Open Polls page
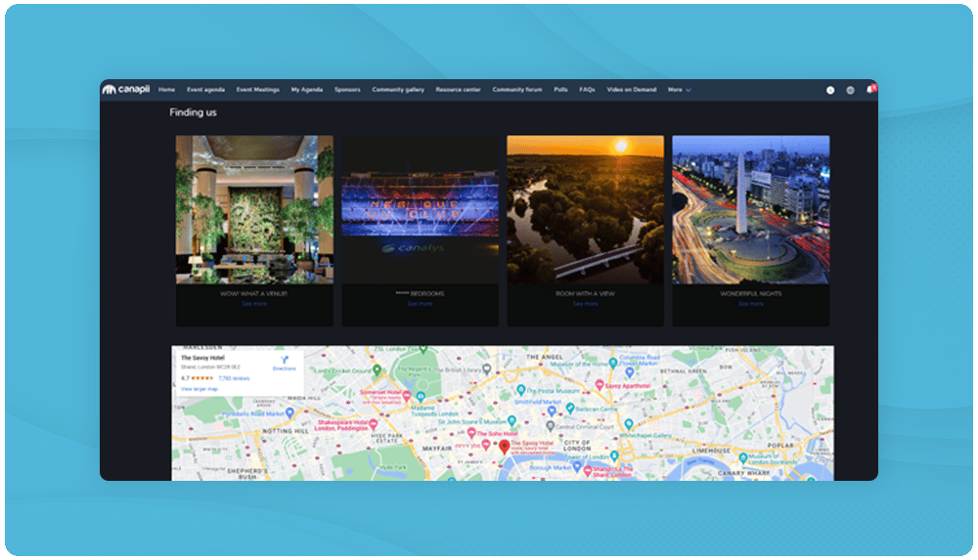Viewport: 978px width, 560px height. 560,90
